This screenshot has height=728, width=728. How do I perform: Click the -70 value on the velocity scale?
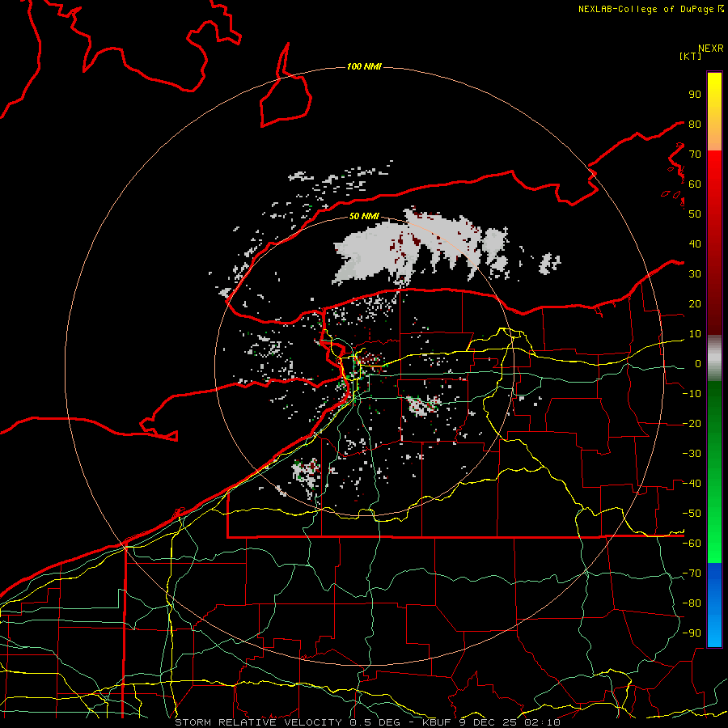tap(692, 574)
